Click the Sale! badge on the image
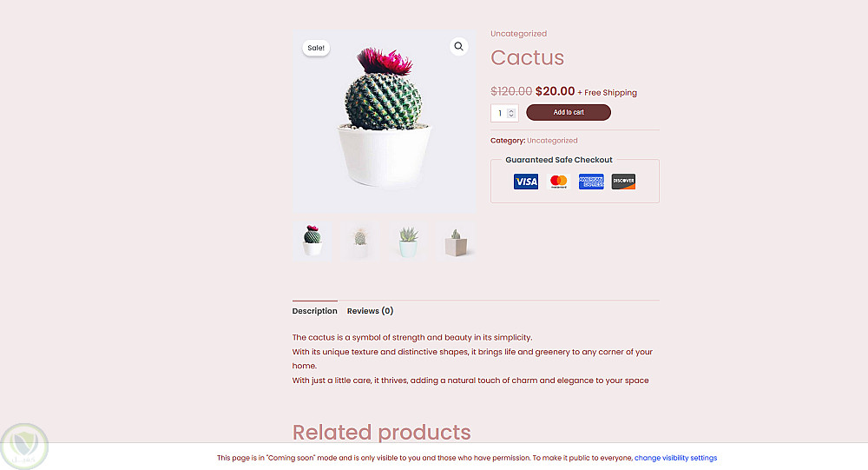 point(316,48)
